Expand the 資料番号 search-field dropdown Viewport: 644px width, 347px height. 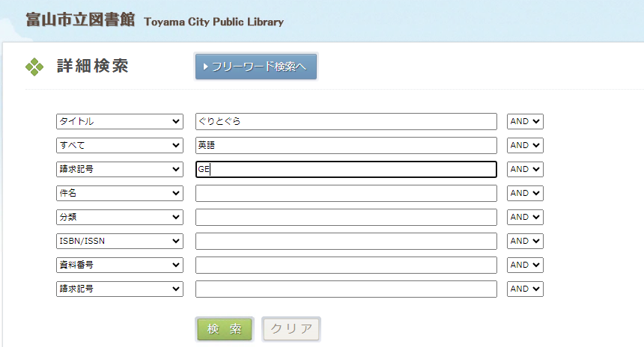point(120,265)
